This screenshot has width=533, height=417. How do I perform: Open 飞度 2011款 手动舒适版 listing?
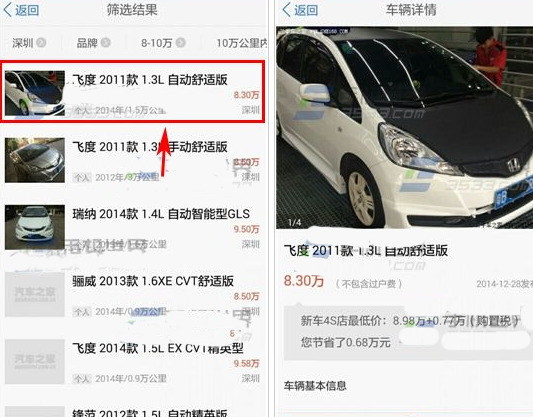click(x=133, y=160)
